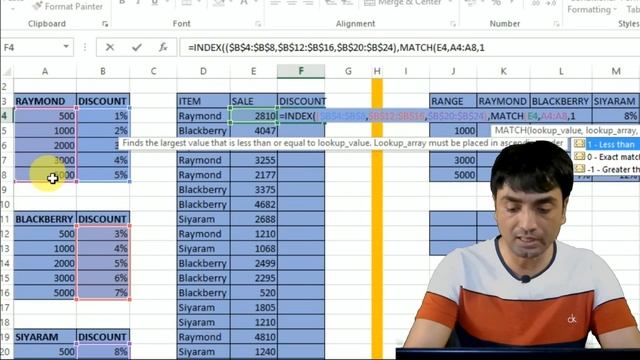Cancel the formula entry with X
Viewport: 640px width, 360px height.
110,48
